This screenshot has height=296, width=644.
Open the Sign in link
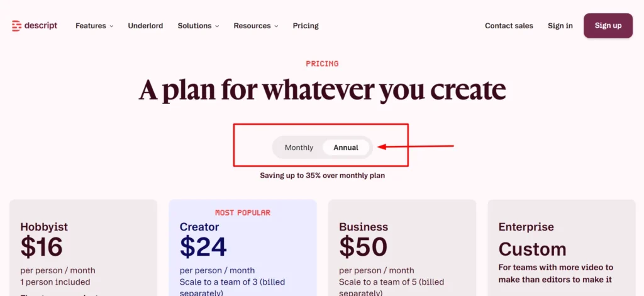coord(560,25)
